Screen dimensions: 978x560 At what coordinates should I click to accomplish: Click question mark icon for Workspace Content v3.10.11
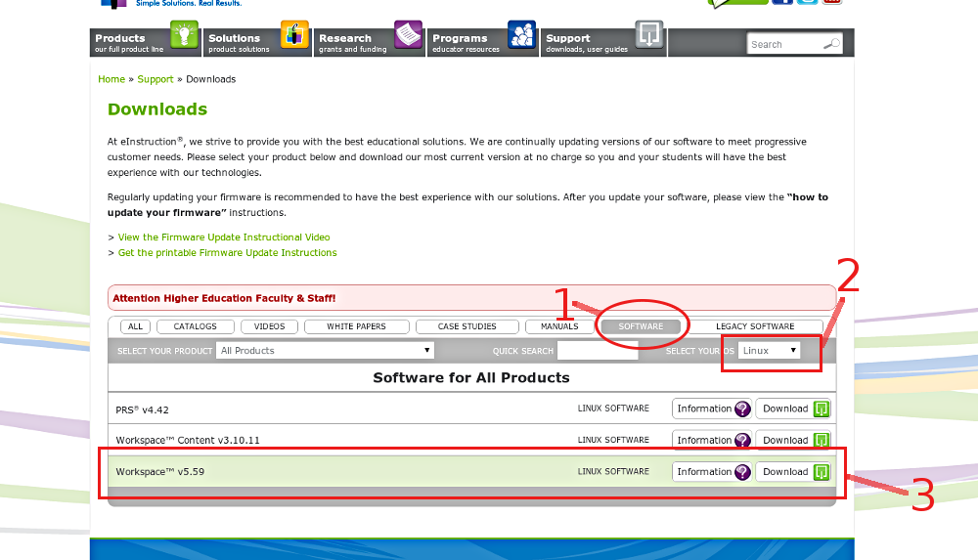click(x=742, y=440)
